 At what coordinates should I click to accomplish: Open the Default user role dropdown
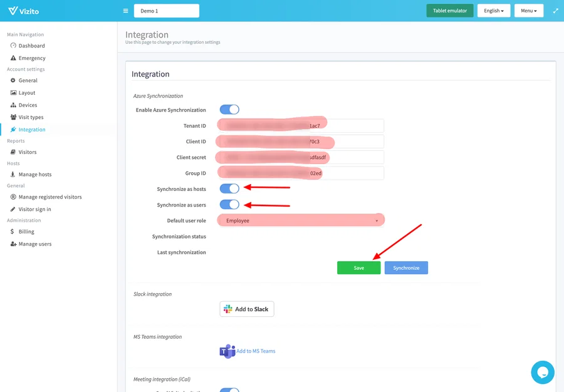(300, 220)
